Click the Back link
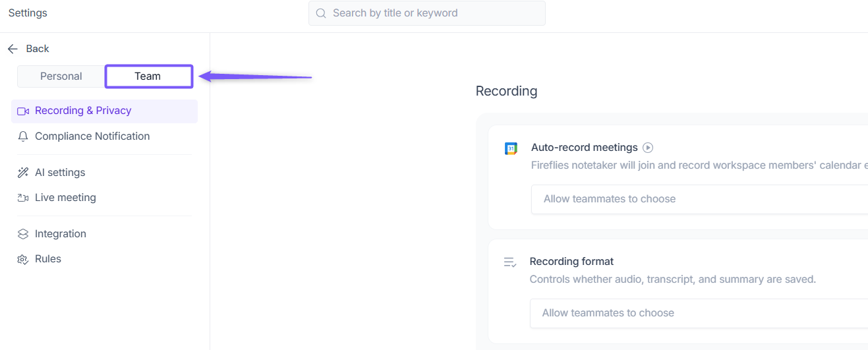Viewport: 868px width, 350px height. (x=38, y=49)
